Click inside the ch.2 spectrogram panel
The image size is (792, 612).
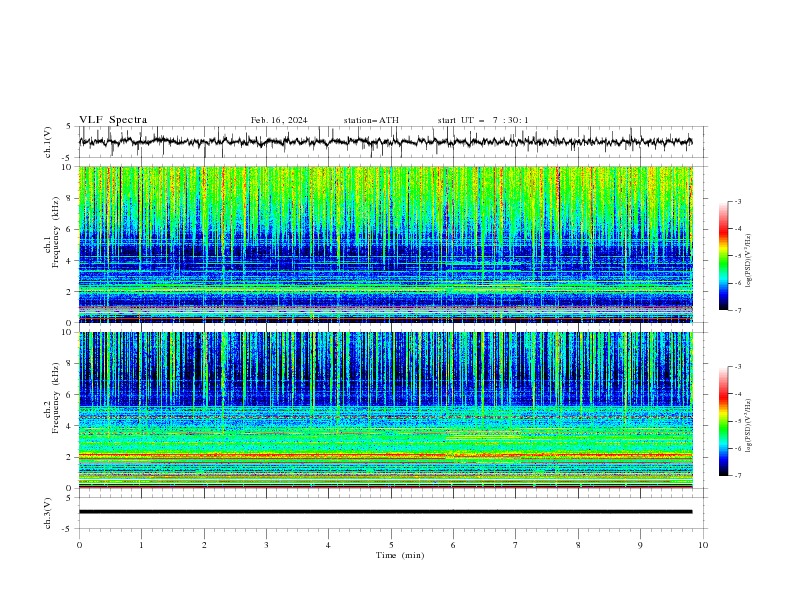386,410
